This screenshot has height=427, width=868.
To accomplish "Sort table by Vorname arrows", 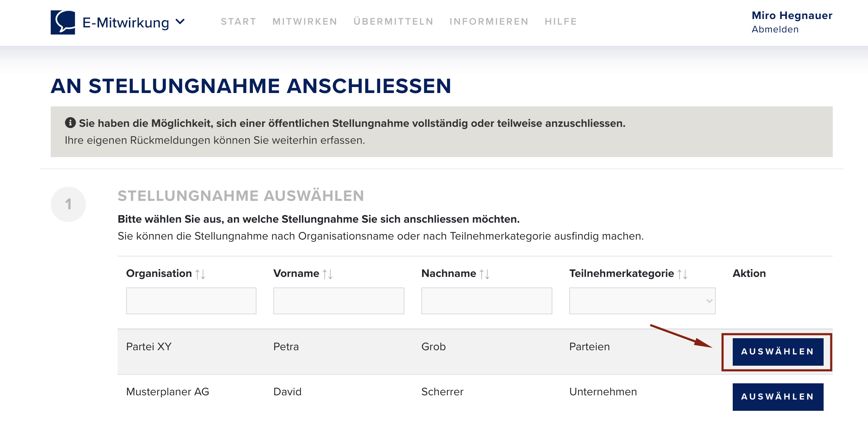I will (x=328, y=274).
